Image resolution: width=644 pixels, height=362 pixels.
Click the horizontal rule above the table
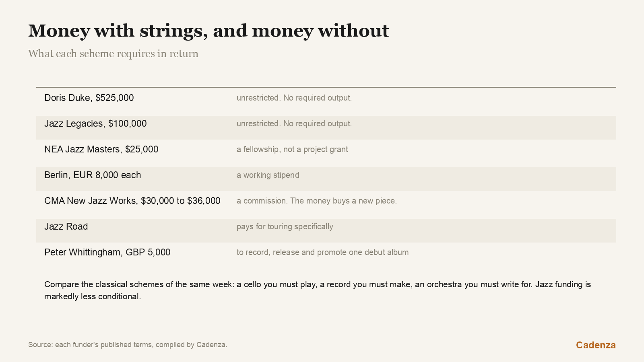tap(326, 87)
